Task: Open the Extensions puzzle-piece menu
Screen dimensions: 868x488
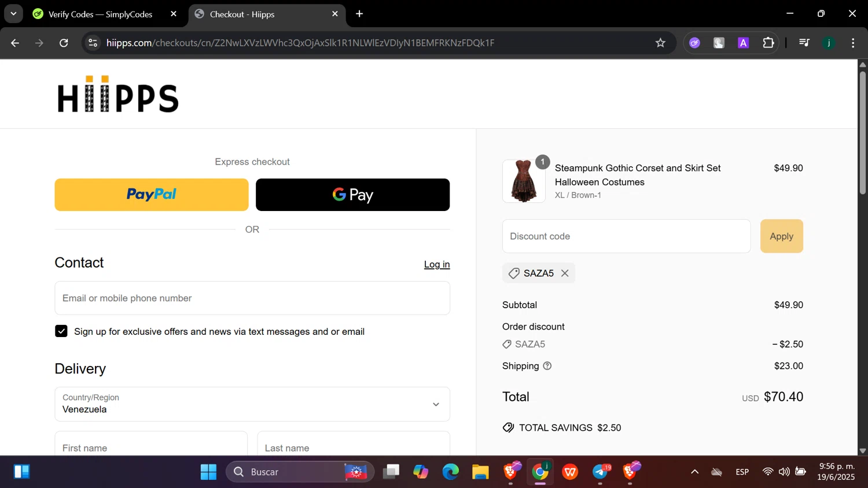Action: [x=768, y=43]
